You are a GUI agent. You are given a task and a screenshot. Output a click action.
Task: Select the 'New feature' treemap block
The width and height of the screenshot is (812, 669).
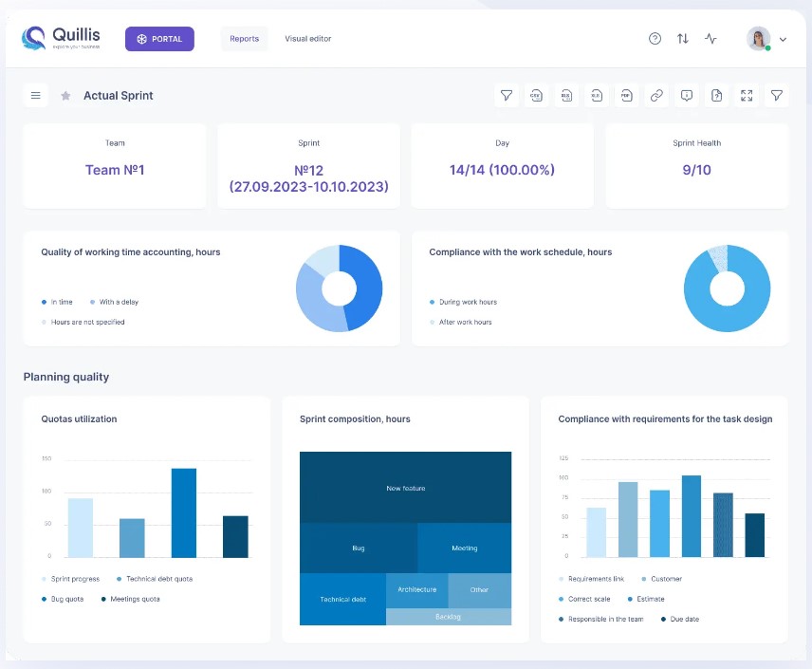click(405, 488)
